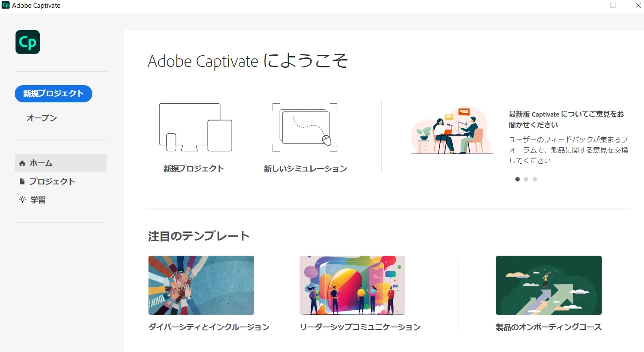Switch to the third carousel dot
The image size is (644, 352).
pos(535,179)
